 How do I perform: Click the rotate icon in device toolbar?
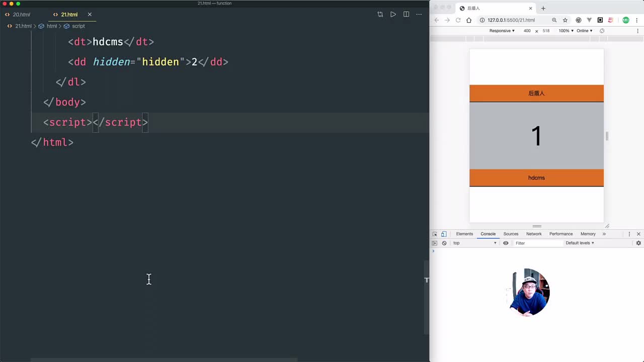pos(602,31)
